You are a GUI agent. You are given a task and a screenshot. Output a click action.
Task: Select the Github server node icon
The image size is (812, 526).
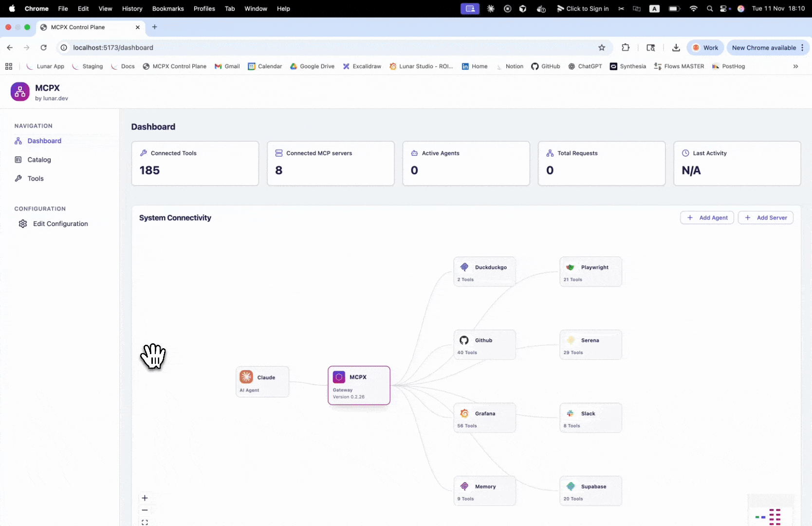click(x=464, y=340)
